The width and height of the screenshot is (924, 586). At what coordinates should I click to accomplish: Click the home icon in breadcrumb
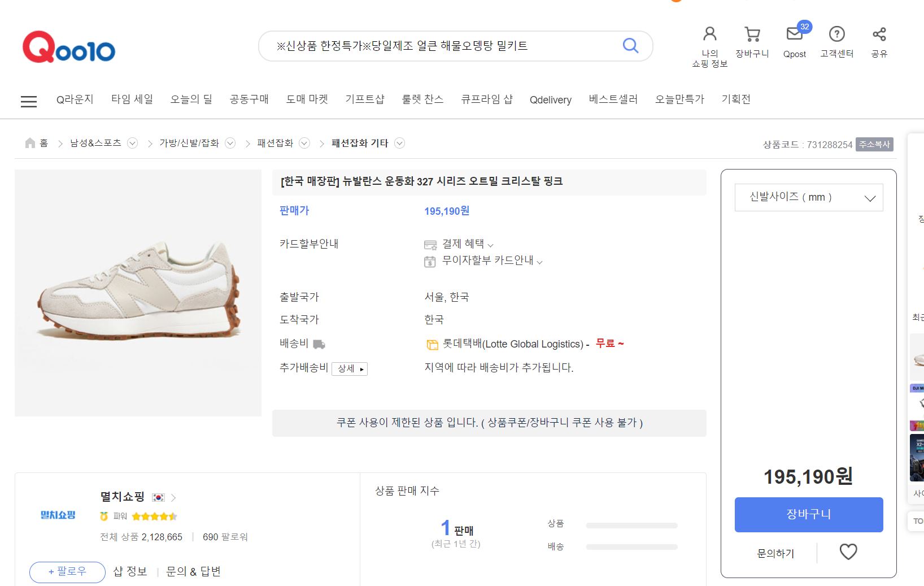coord(30,143)
